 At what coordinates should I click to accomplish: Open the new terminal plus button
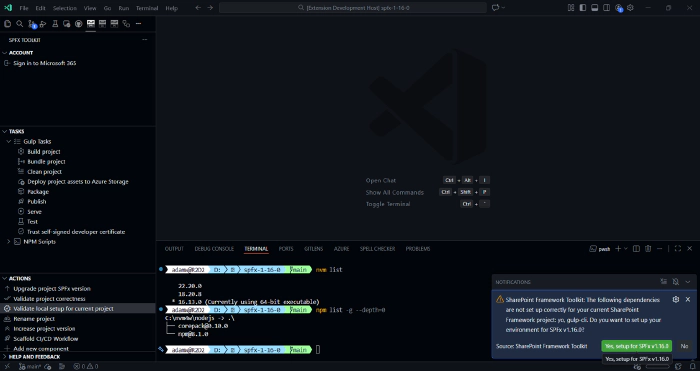tap(618, 249)
